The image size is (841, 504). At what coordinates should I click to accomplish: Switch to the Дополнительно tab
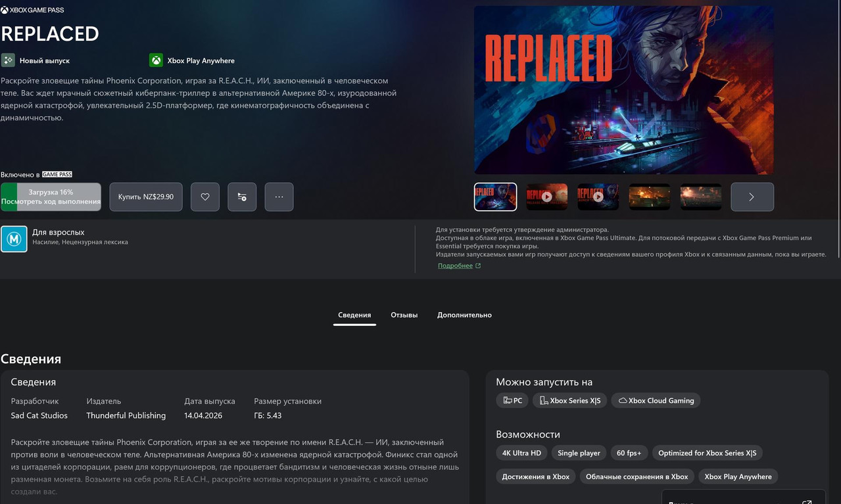click(x=464, y=315)
